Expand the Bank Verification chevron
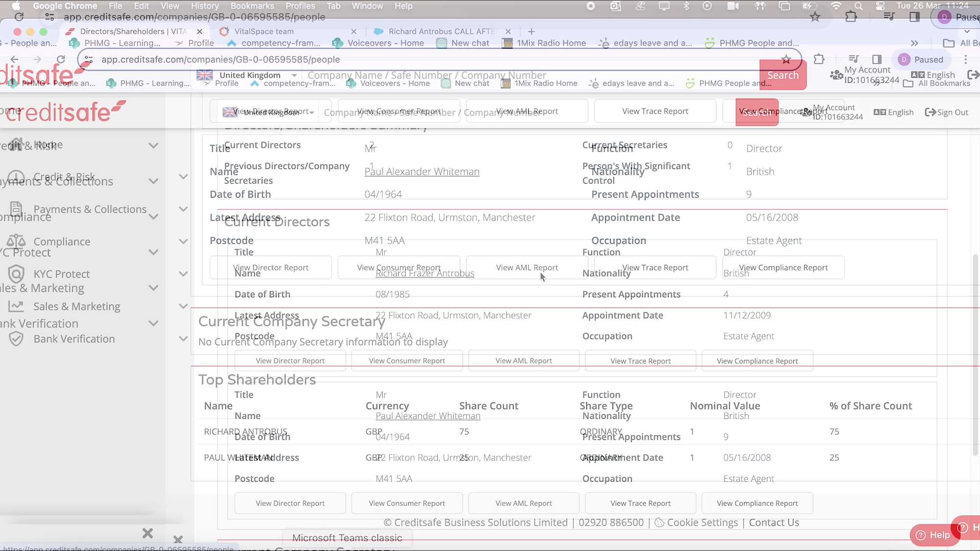The image size is (980, 551). pos(183,338)
